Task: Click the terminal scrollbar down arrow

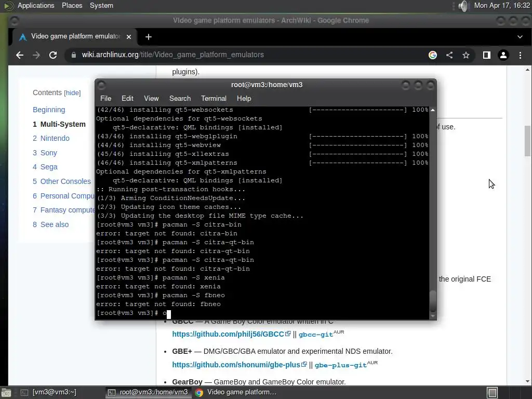Action: 433,316
